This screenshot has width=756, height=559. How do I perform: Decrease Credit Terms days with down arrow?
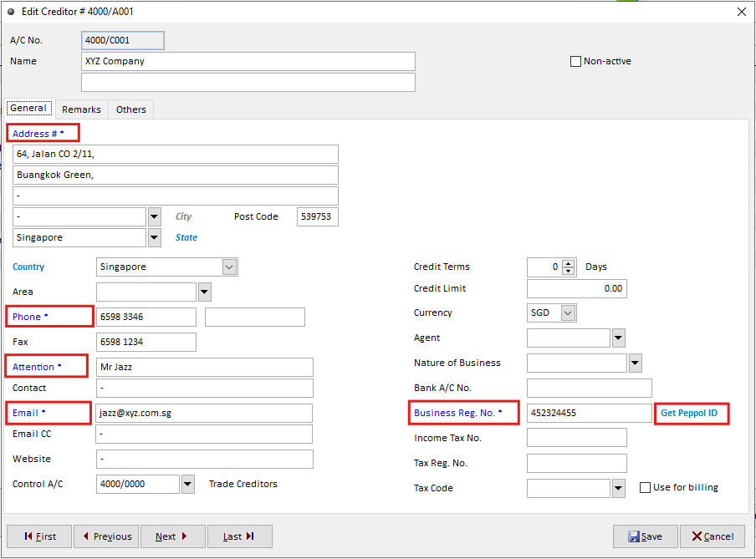[x=569, y=271]
